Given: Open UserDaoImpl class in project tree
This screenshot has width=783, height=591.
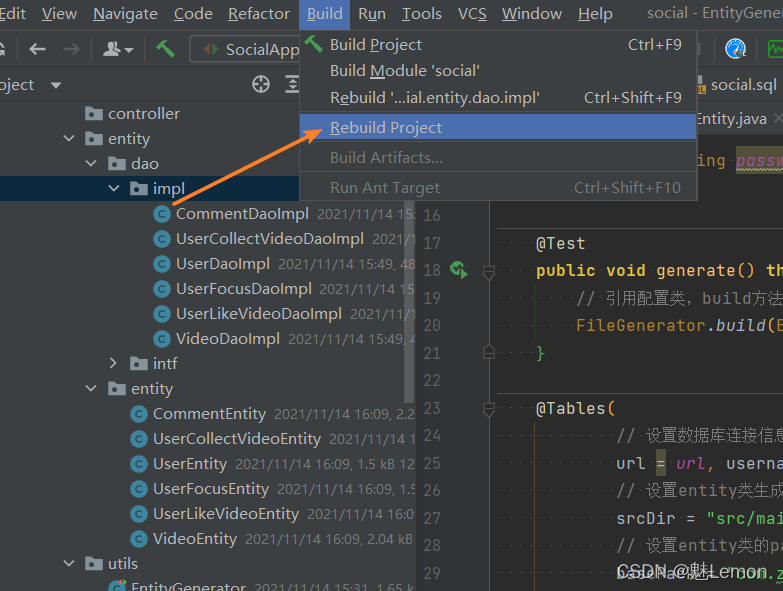Looking at the screenshot, I should pos(222,264).
